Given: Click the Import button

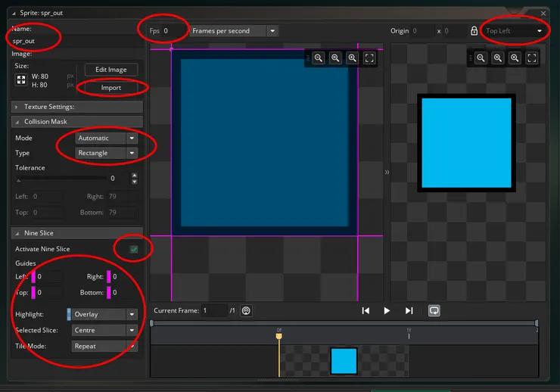Looking at the screenshot, I should (x=111, y=88).
